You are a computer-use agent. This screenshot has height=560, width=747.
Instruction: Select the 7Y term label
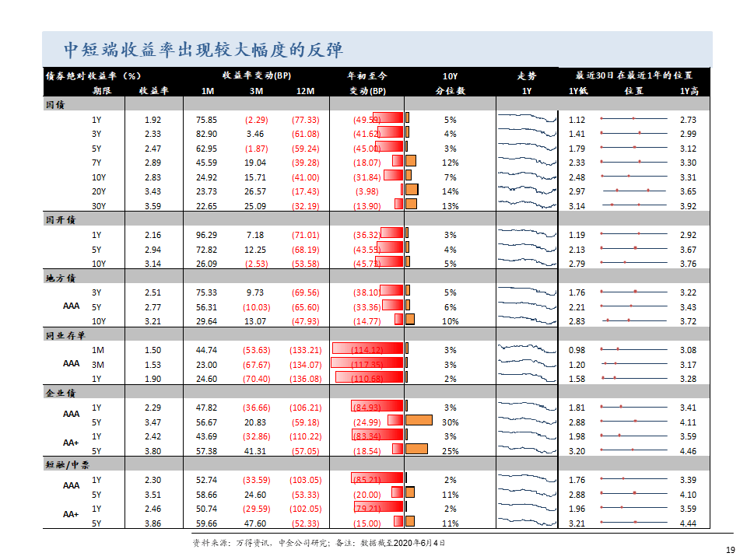(x=96, y=163)
